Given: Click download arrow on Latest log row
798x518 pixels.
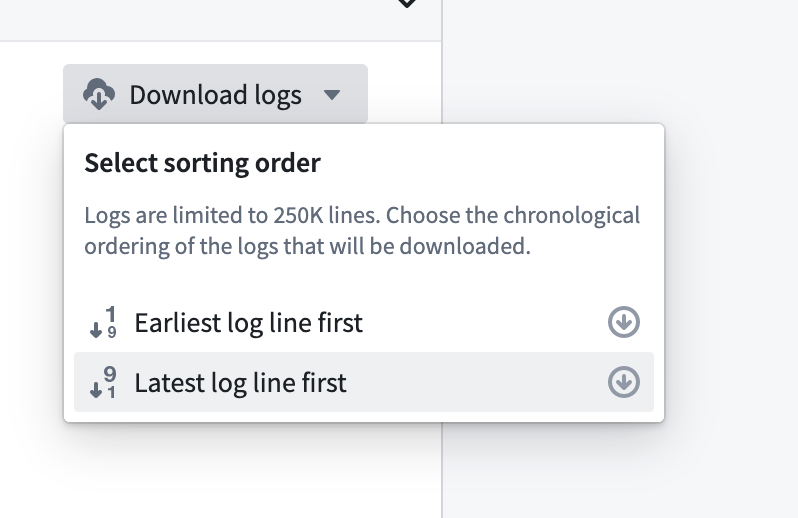Looking at the screenshot, I should (624, 382).
